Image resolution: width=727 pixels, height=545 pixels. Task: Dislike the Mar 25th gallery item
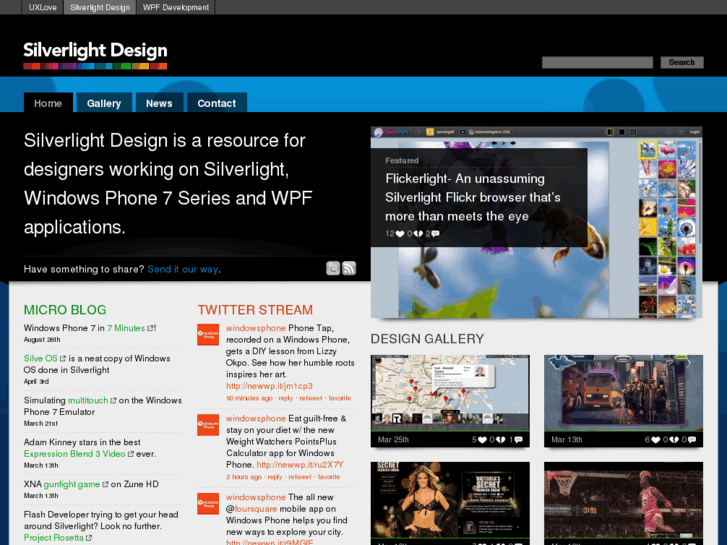pyautogui.click(x=500, y=440)
